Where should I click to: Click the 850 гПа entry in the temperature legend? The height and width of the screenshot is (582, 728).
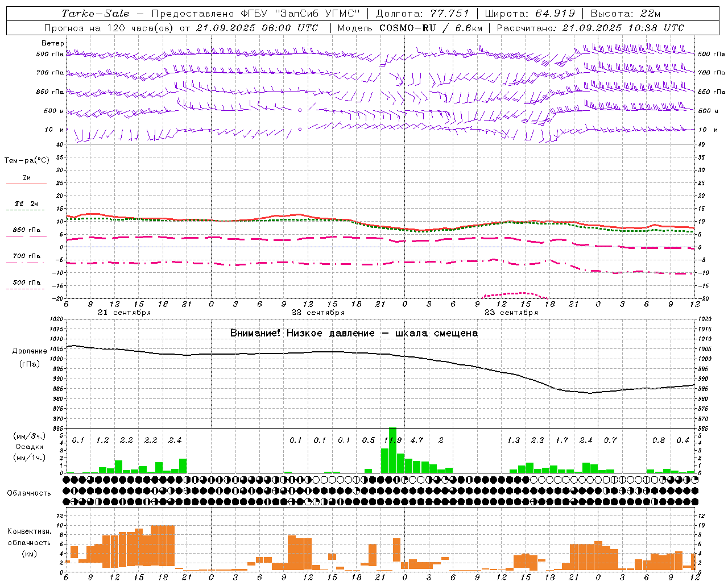[x=27, y=230]
